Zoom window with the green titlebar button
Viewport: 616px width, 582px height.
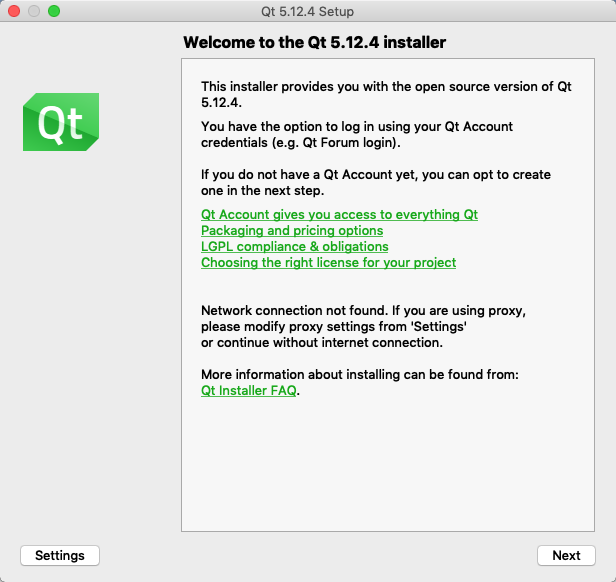54,11
